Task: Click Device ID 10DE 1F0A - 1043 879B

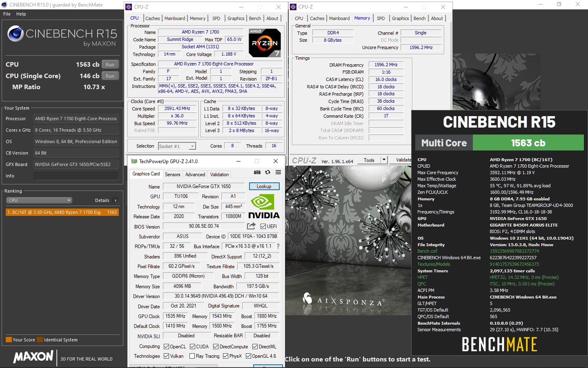Action: tap(253, 236)
